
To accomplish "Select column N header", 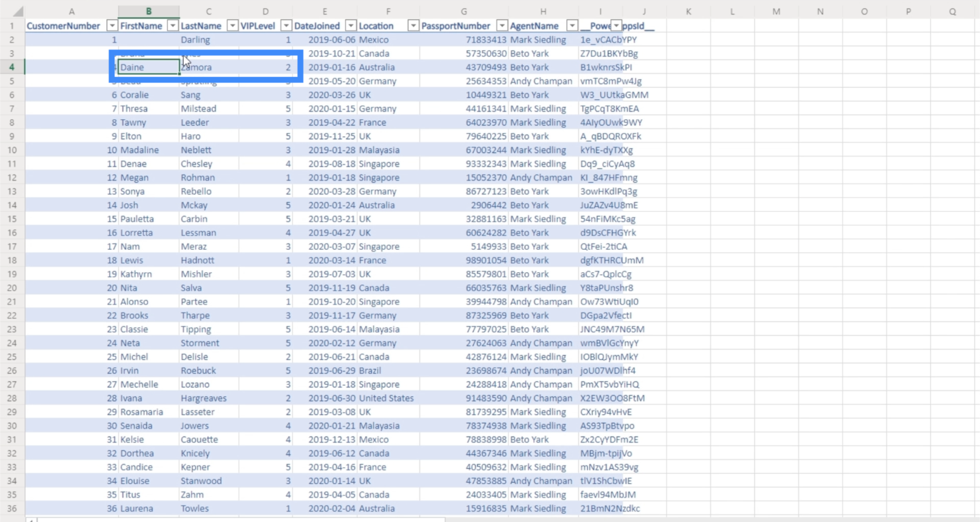I will pos(820,11).
